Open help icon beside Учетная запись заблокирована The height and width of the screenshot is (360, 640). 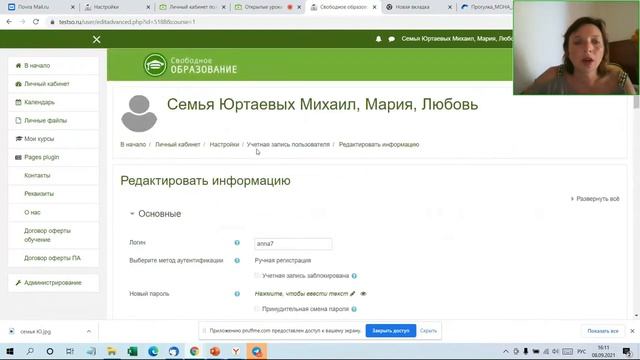pos(354,276)
